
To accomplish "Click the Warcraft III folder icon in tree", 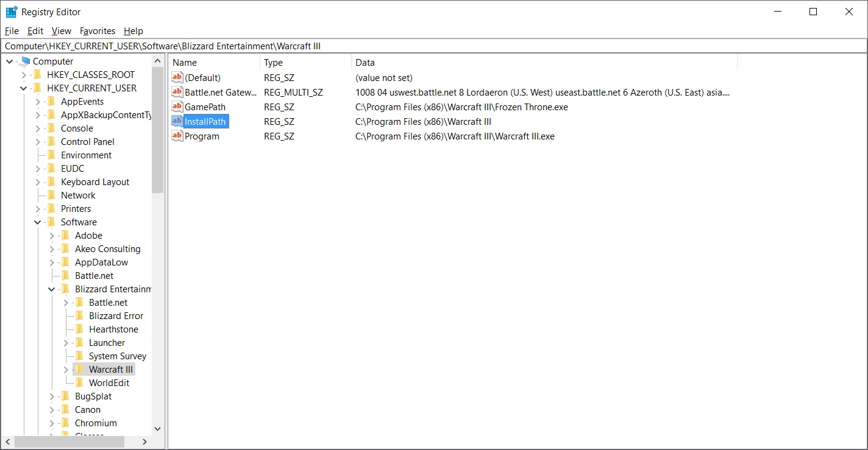I will (x=80, y=369).
